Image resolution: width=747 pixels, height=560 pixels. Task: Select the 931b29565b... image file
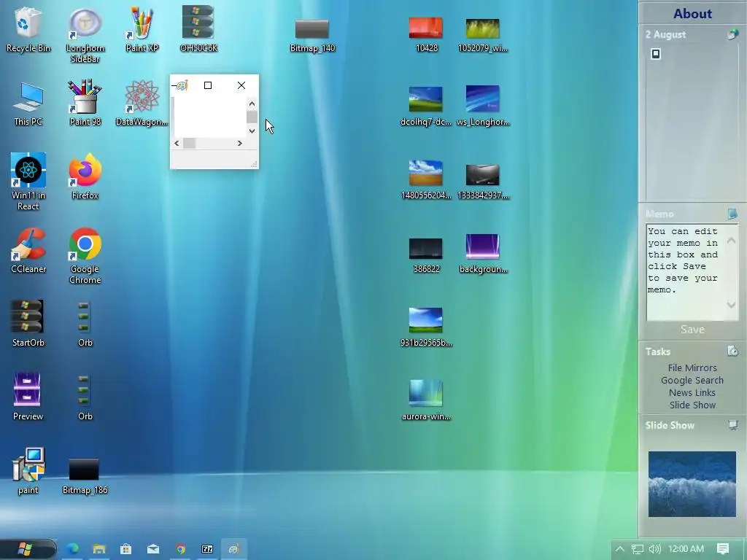coord(426,327)
